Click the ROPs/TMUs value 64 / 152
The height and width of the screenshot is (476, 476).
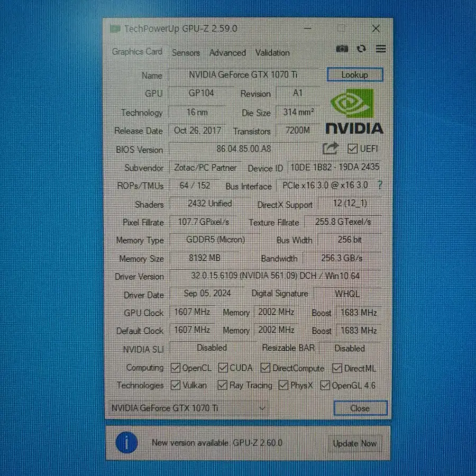[x=195, y=185]
